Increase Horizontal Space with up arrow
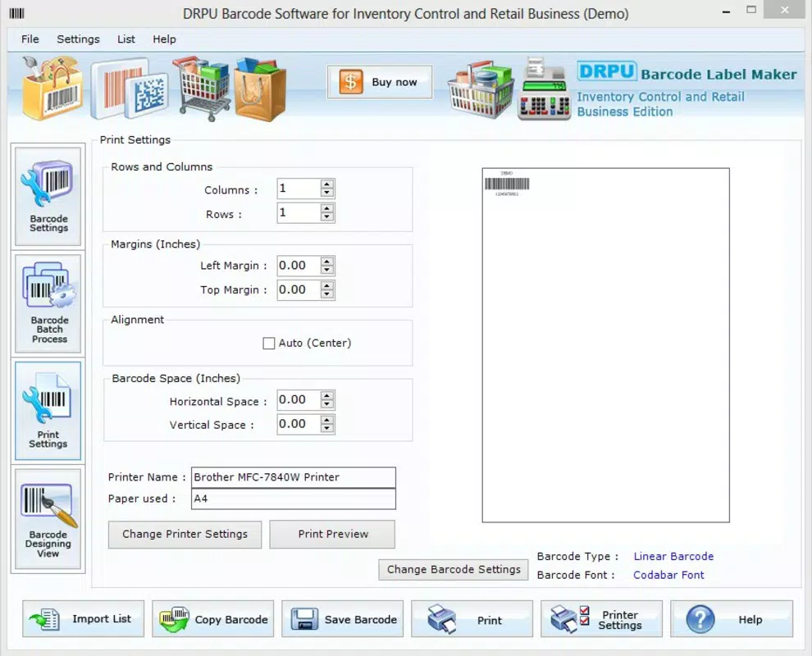 tap(326, 395)
